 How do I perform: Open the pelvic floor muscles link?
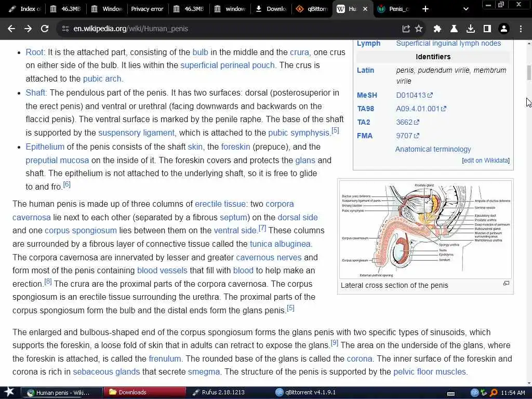pyautogui.click(x=430, y=372)
